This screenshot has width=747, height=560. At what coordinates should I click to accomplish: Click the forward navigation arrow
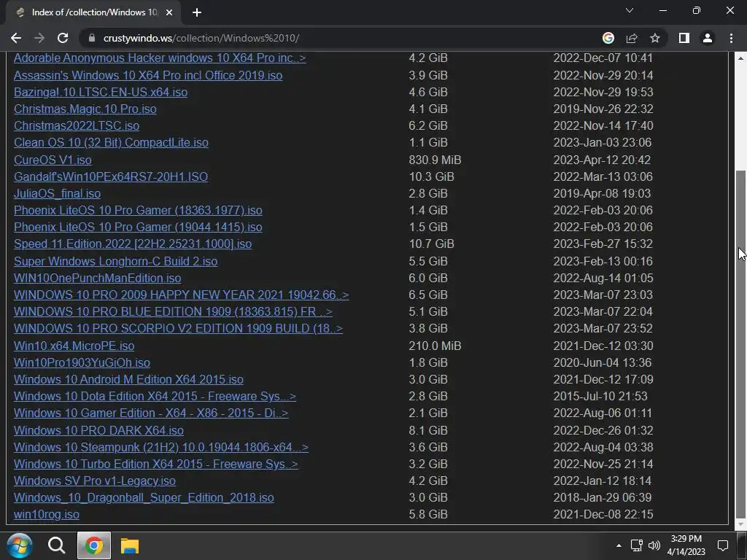pos(39,38)
